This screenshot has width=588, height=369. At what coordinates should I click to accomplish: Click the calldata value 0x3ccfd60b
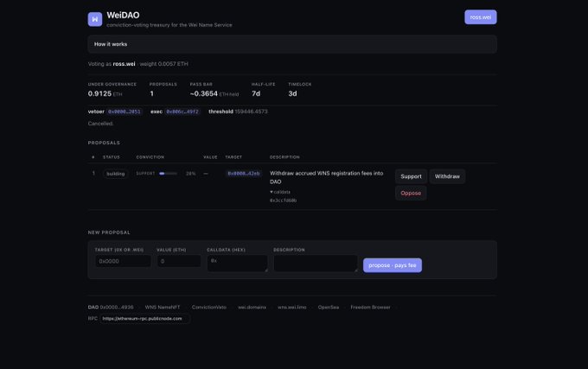click(x=283, y=200)
